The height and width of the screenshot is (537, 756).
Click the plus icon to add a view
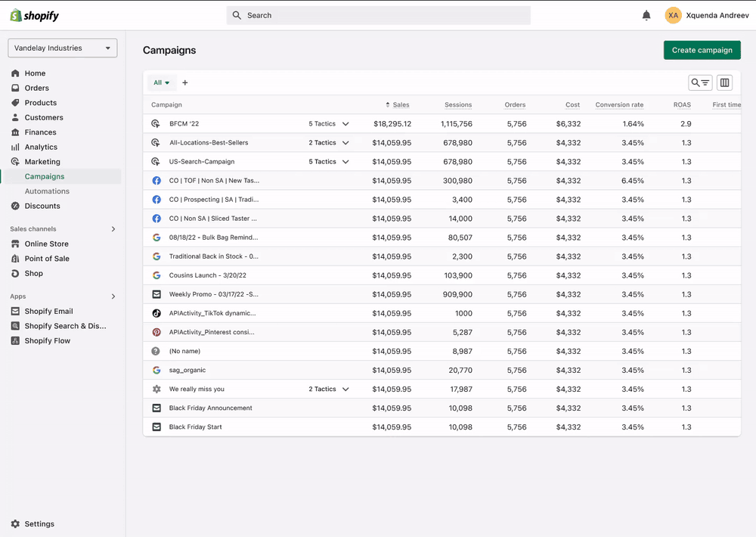184,82
